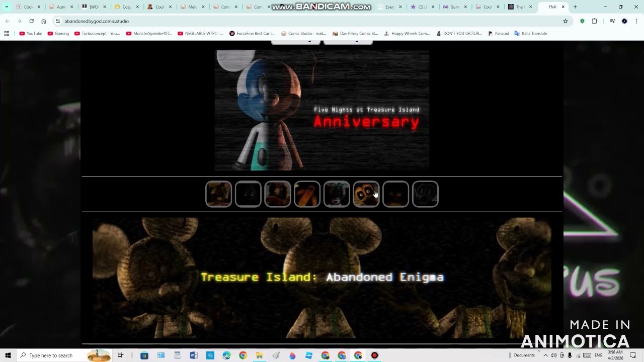Open the Documents toolbar on taskbar
The width and height of the screenshot is (644, 362).
coord(524,355)
